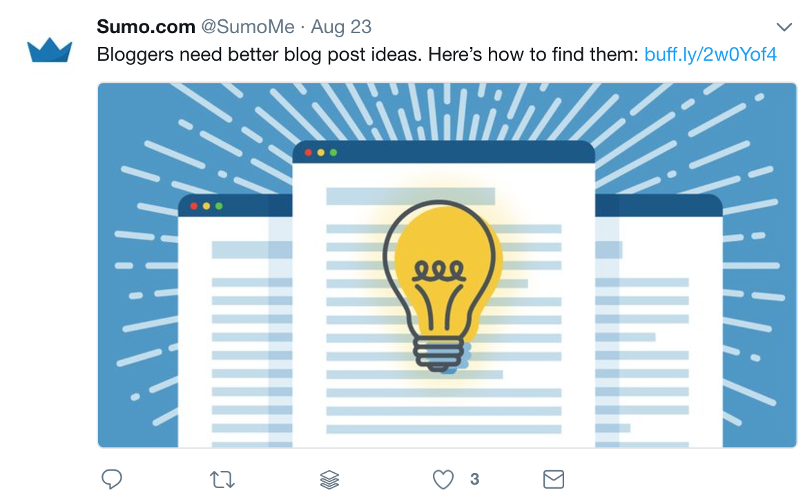Visit the Sumo.com profile name
This screenshot has width=812, height=504.
pos(146,26)
